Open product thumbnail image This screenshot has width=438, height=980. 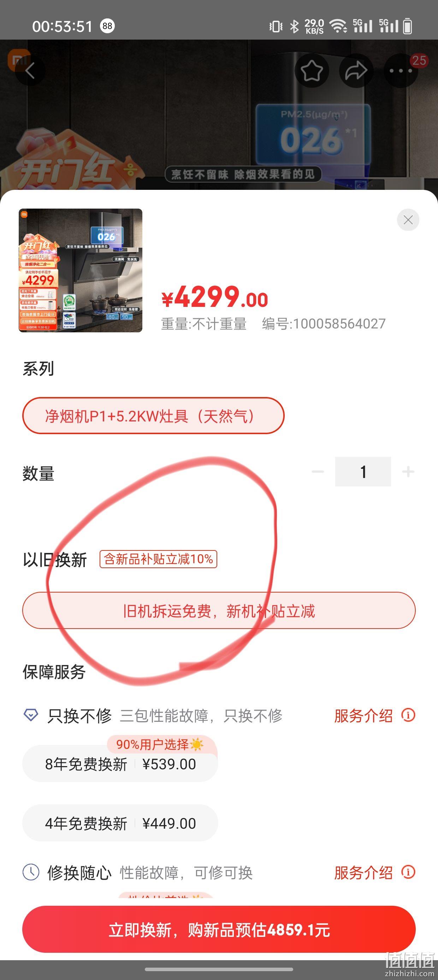click(81, 270)
